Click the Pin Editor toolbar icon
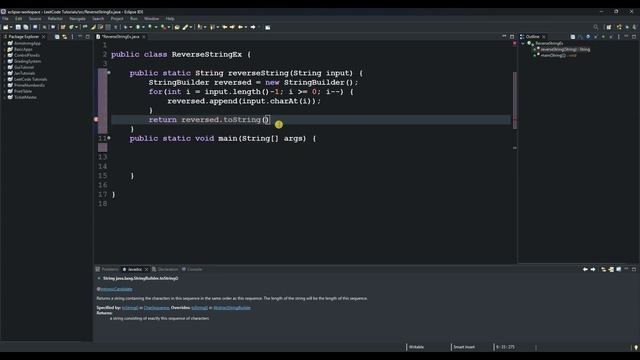Screen dimensions: 640x360 click(x=268, y=27)
